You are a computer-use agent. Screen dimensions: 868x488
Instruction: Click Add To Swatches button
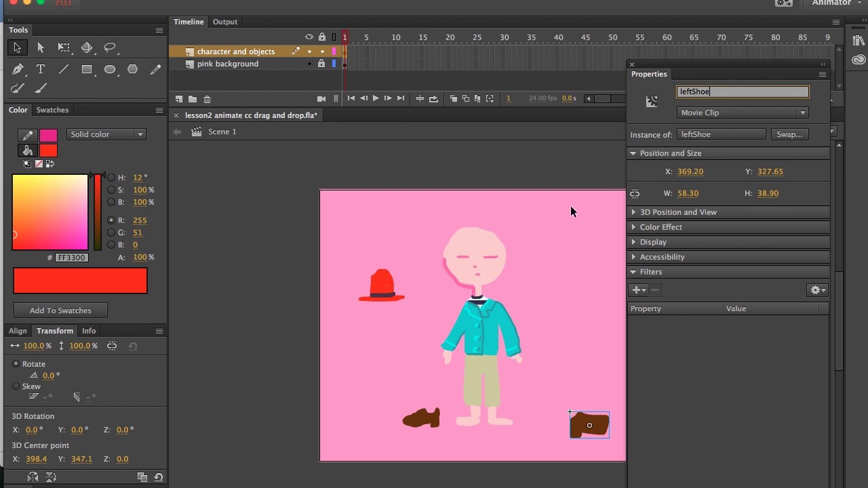coord(60,310)
